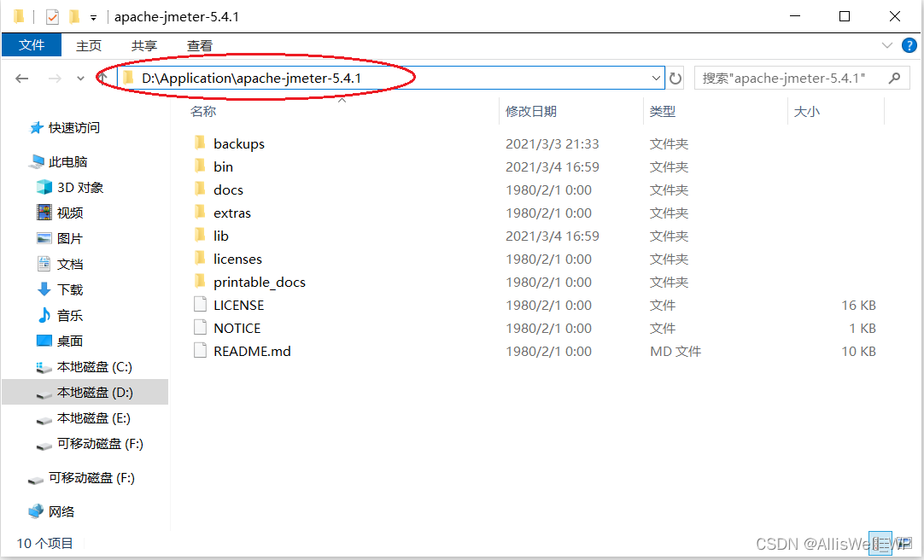Select the extras folder icon
924x560 pixels.
[201, 212]
